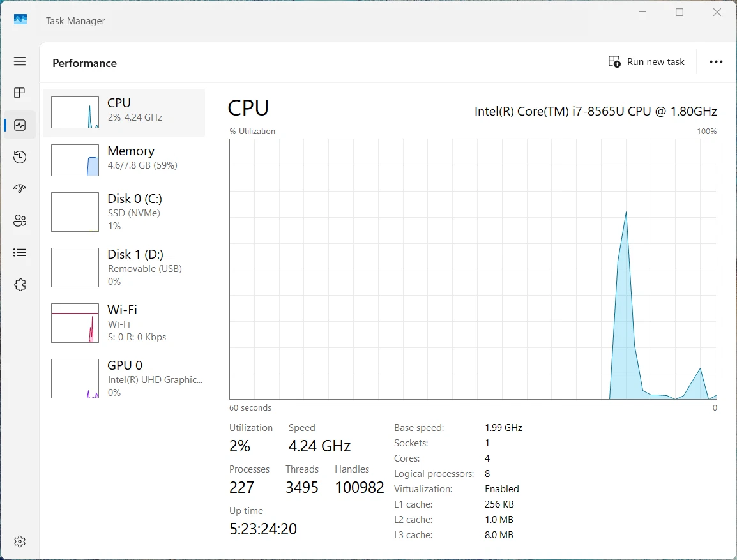Screen dimensions: 737x560
Task: Click the Task Manager window title
Action: click(75, 20)
